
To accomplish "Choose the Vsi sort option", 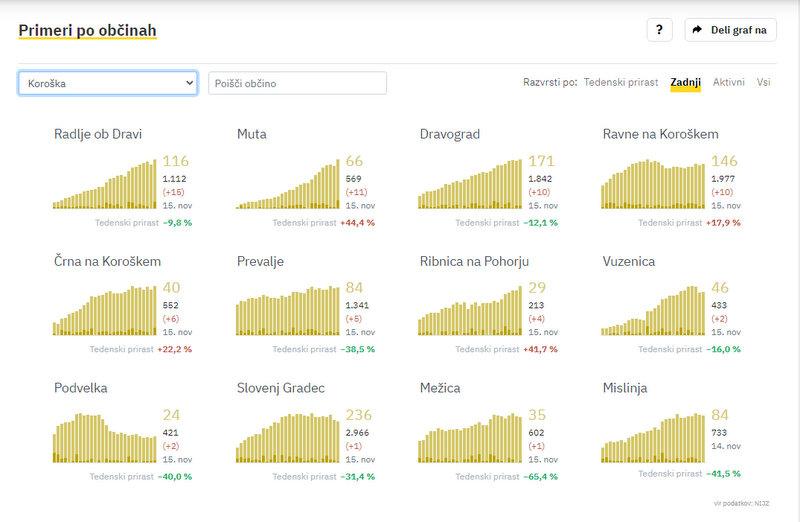I will 764,83.
